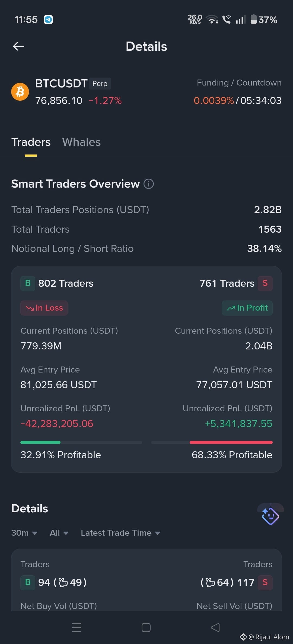Tap Android home square icon

pyautogui.click(x=146, y=627)
